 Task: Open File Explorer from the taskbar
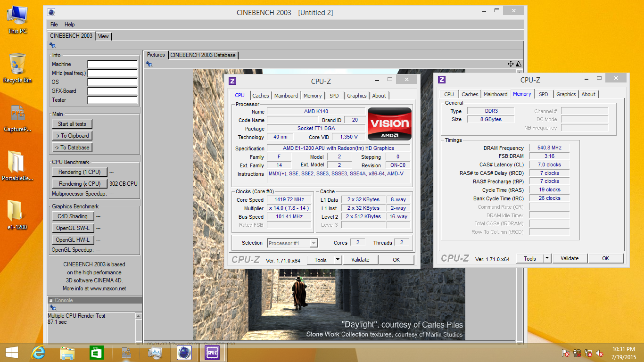[67, 353]
